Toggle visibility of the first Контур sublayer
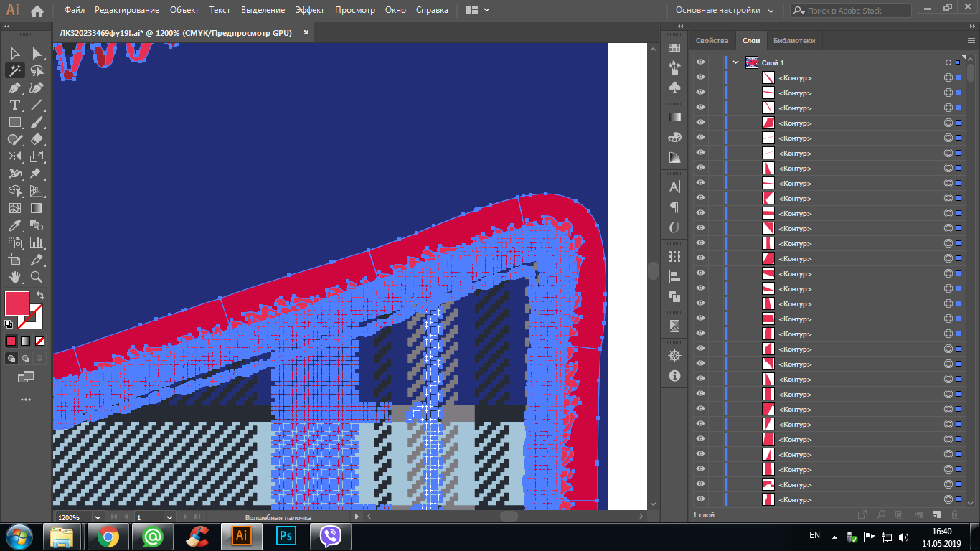Image resolution: width=980 pixels, height=551 pixels. click(x=700, y=77)
